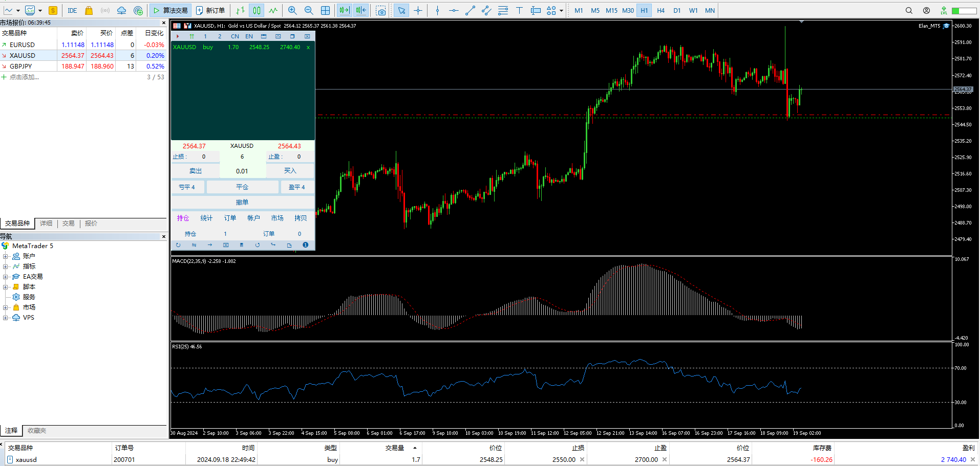Select the Fibonacci retracement tool
Image resolution: width=980 pixels, height=466 pixels.
(x=503, y=10)
